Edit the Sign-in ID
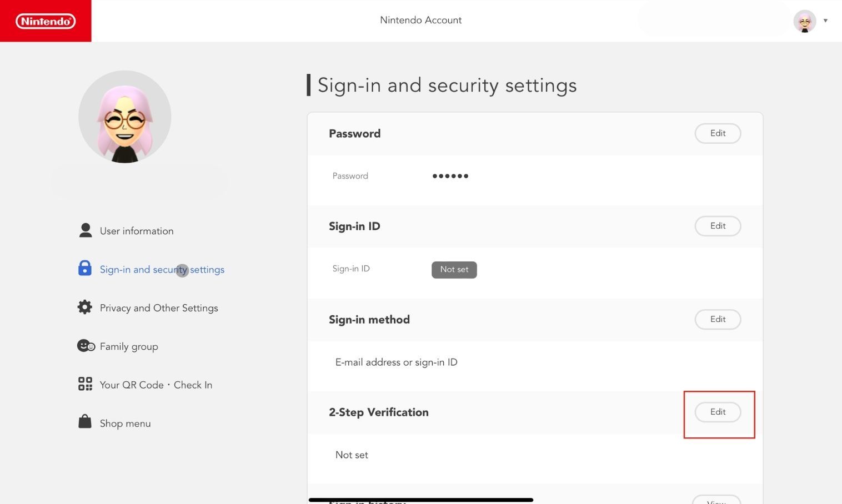This screenshot has height=504, width=842. (x=718, y=226)
